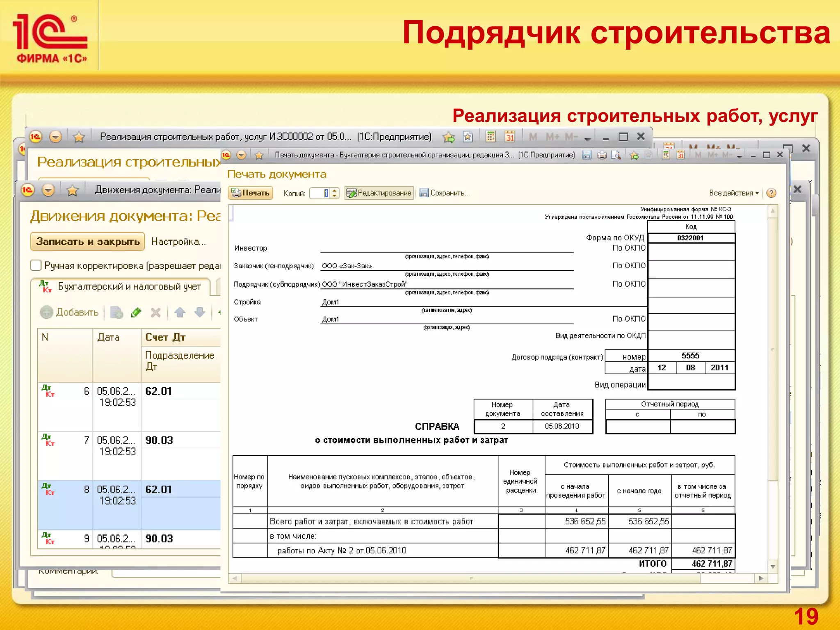Click customer name ООО «Зак-Зак»

(347, 266)
